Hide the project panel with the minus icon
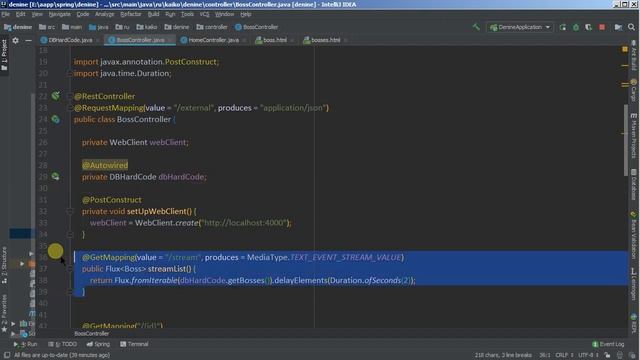 pos(28,40)
